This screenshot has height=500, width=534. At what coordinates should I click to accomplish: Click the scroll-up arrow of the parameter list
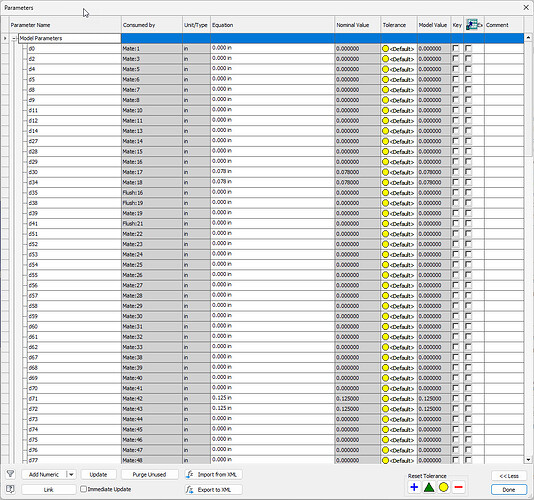pyautogui.click(x=528, y=37)
